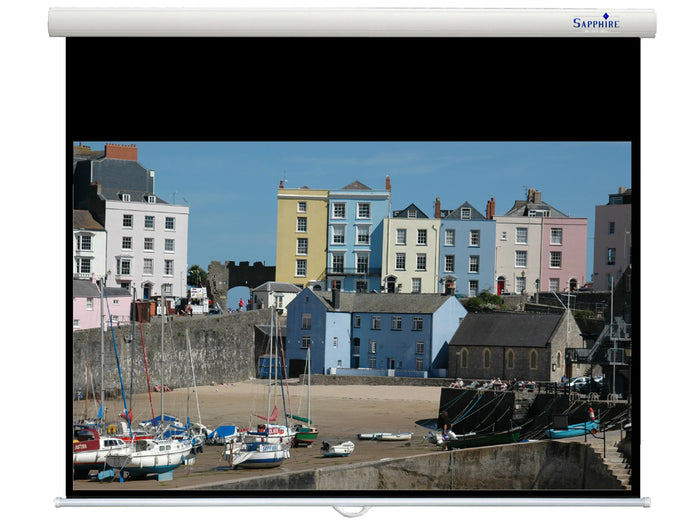Click the black masking area above the picture
Viewport: 700px width, 525px height.
[353, 89]
